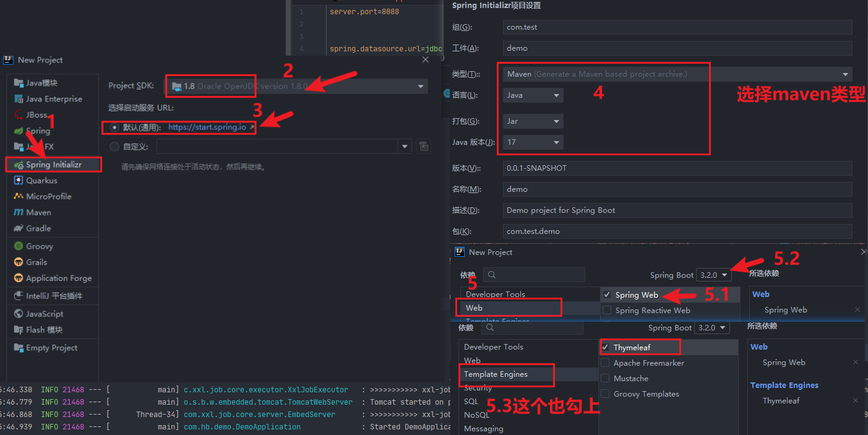Select the SQL dependency category
Image resolution: width=868 pixels, height=435 pixels.
[471, 402]
